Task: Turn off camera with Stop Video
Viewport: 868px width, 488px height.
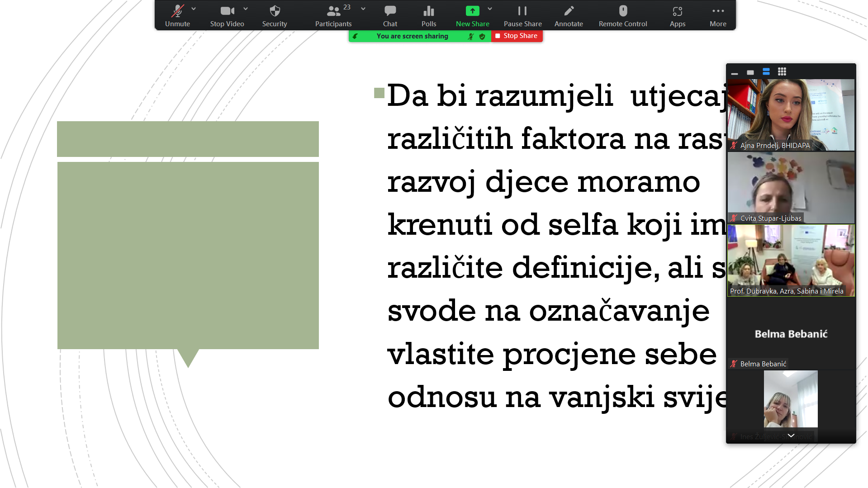Action: 227,16
